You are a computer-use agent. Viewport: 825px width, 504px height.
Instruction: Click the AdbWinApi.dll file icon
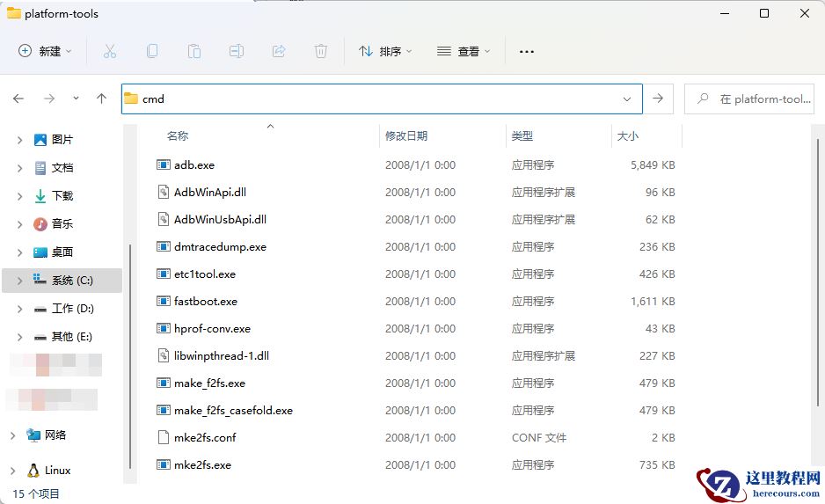[163, 192]
